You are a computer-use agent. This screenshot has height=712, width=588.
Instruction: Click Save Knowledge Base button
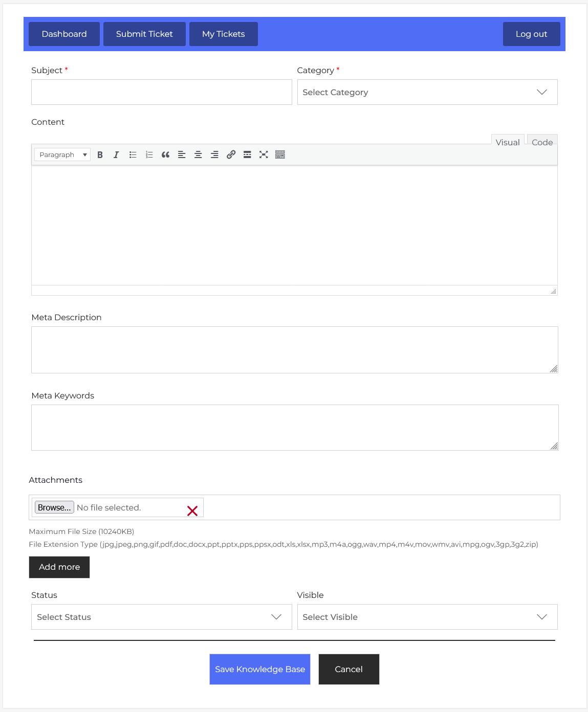coord(260,669)
